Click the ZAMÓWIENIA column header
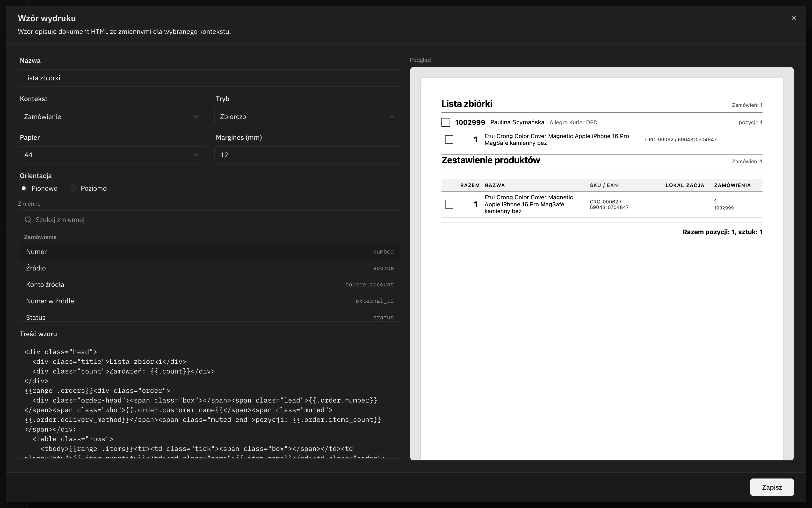The height and width of the screenshot is (508, 812). [x=732, y=186]
